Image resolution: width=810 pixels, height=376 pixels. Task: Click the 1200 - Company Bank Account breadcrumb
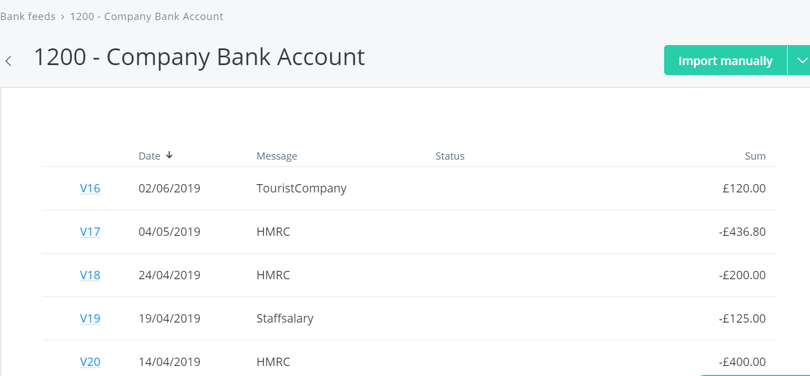coord(147,17)
